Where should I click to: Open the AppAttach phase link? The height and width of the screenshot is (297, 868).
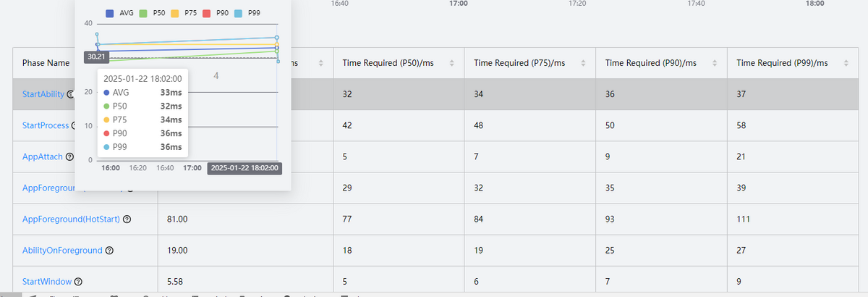[x=42, y=157]
